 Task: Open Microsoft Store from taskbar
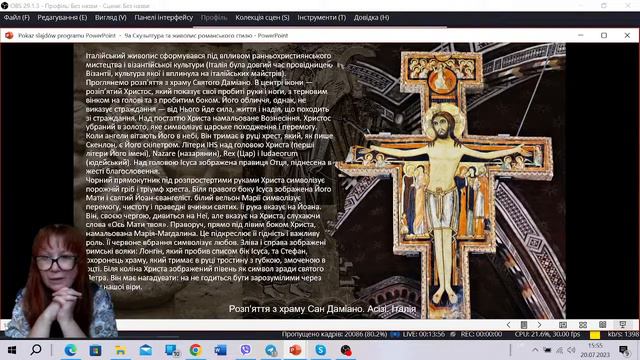95,350
